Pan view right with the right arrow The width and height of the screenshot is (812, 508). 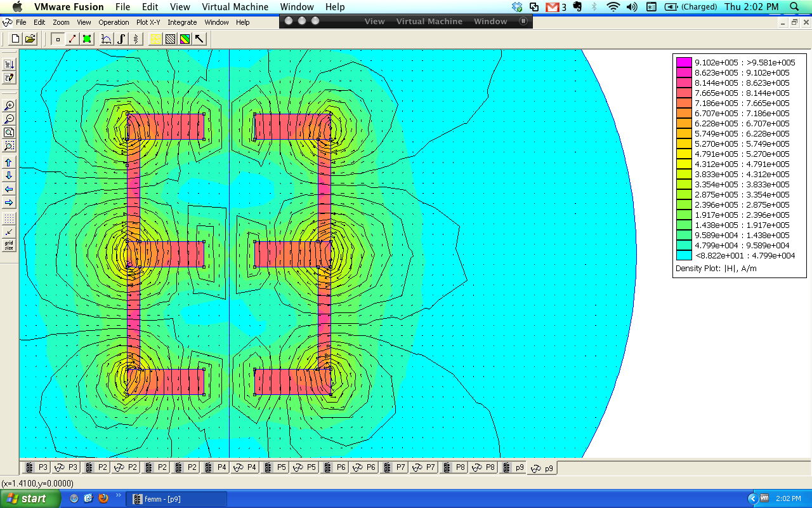[x=9, y=203]
